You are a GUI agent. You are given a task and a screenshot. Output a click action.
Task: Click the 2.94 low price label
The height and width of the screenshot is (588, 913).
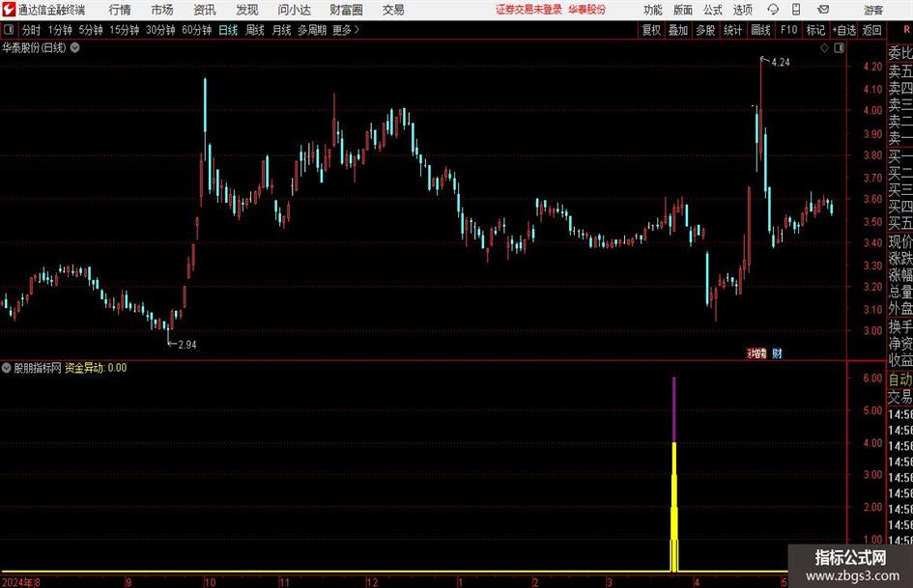(x=187, y=345)
